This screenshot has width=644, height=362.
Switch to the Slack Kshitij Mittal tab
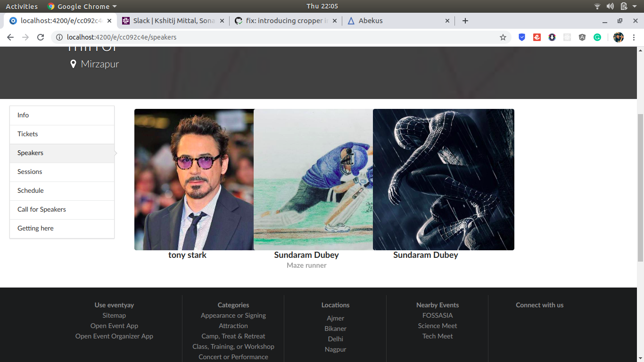pos(173,21)
